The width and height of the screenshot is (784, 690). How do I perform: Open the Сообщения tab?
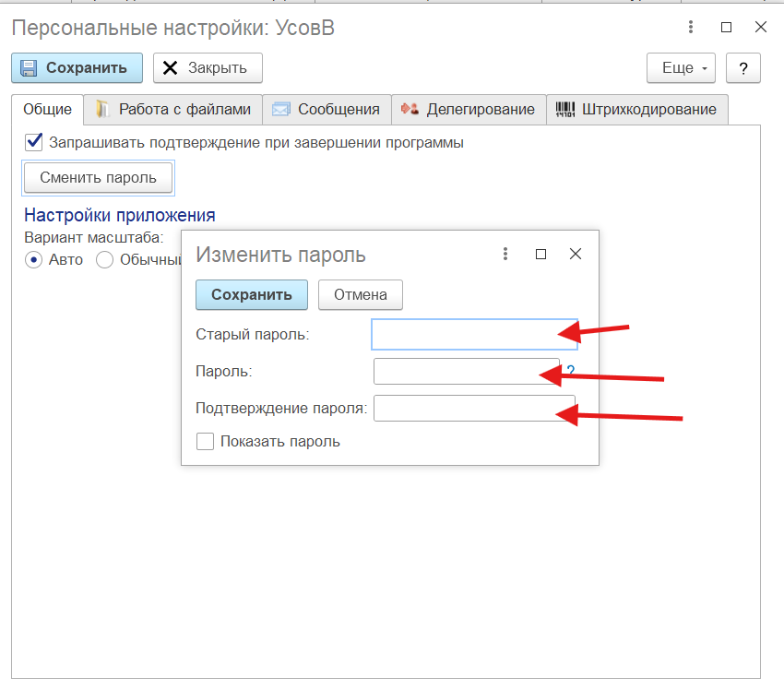(327, 109)
